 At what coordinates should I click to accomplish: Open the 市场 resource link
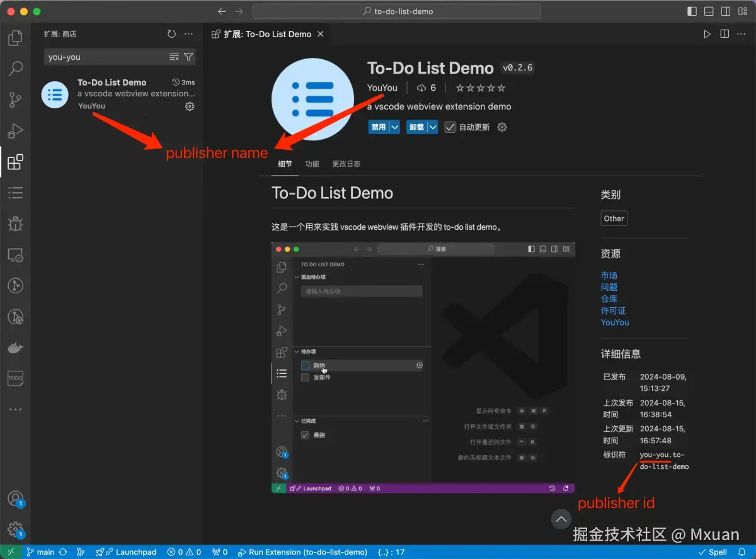coord(609,276)
